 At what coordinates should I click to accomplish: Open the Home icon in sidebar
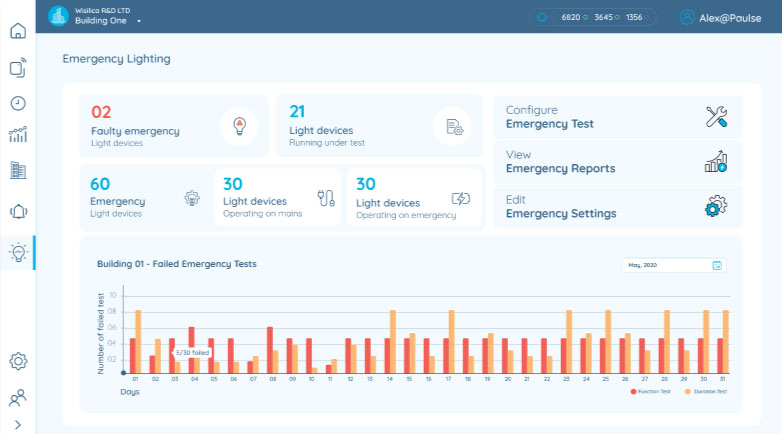coord(17,30)
